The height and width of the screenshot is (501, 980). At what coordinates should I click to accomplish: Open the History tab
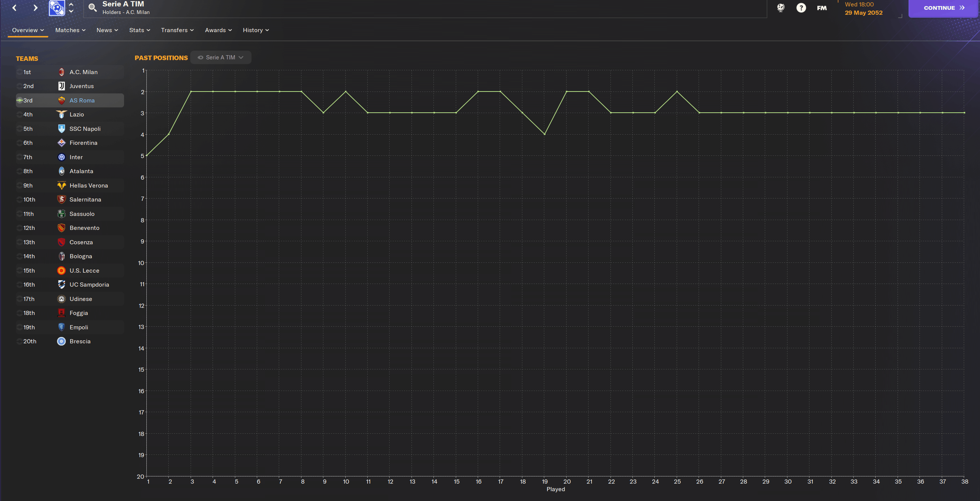coord(256,30)
